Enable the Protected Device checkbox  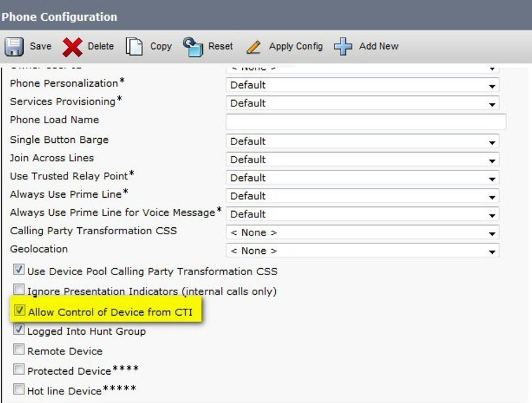click(19, 369)
